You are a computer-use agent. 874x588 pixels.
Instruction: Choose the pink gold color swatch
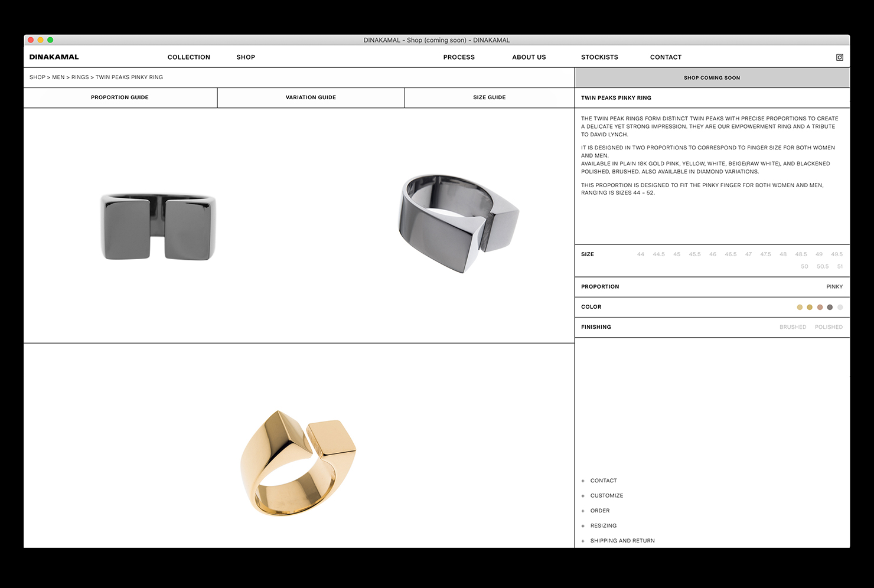tap(820, 307)
